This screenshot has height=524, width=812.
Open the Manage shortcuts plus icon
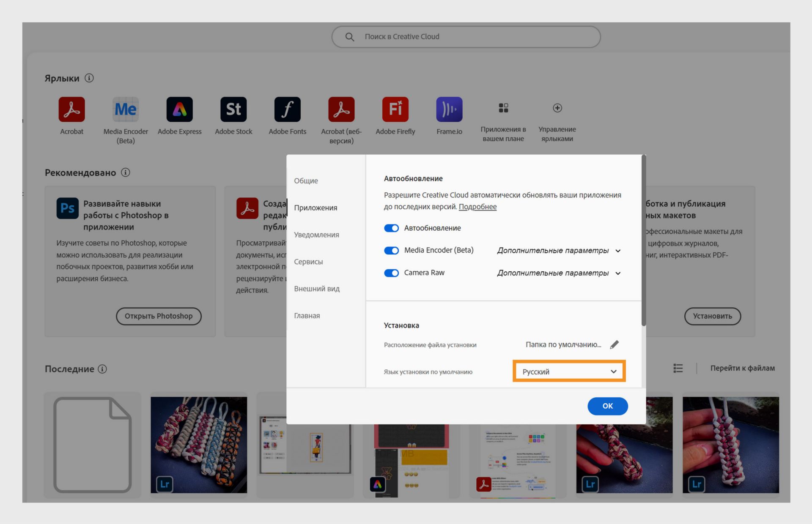(x=557, y=108)
